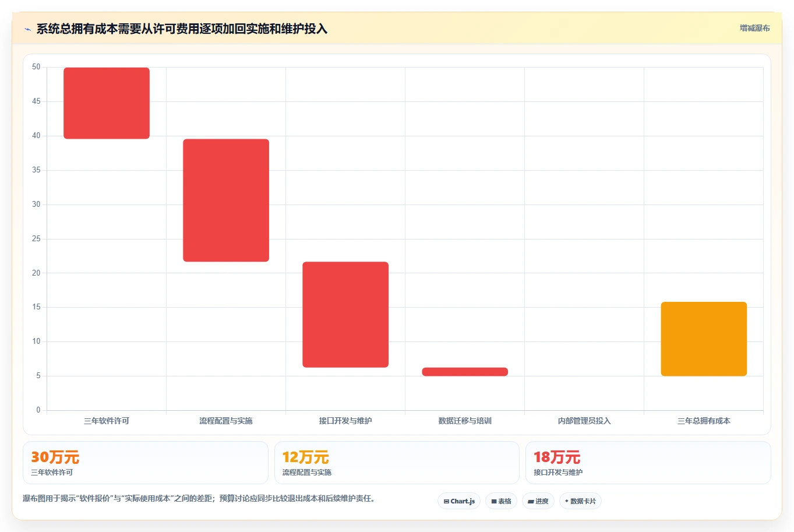Click the chart title 系统总拥有成本需要从许可费用逐项加回
Viewport: 794px width, 532px height.
(182, 29)
